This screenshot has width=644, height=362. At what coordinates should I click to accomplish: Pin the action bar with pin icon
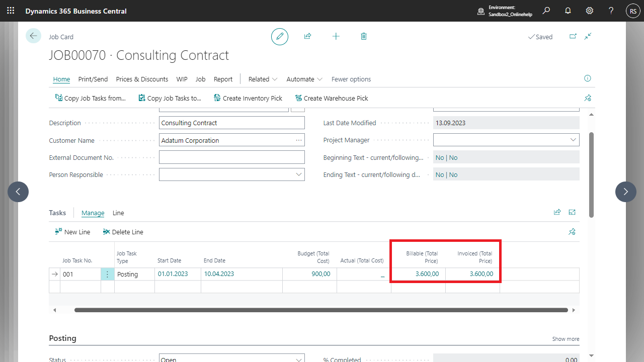click(x=587, y=98)
